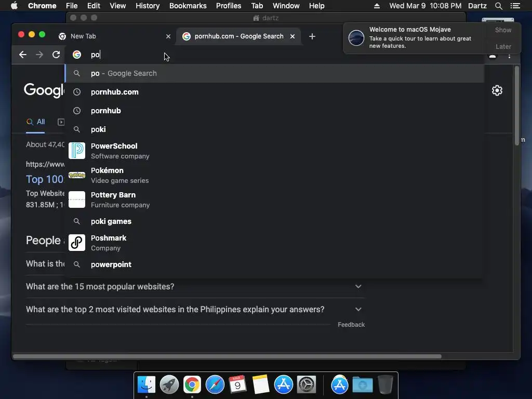Open the Edit menu
This screenshot has height=399, width=532.
(x=94, y=6)
